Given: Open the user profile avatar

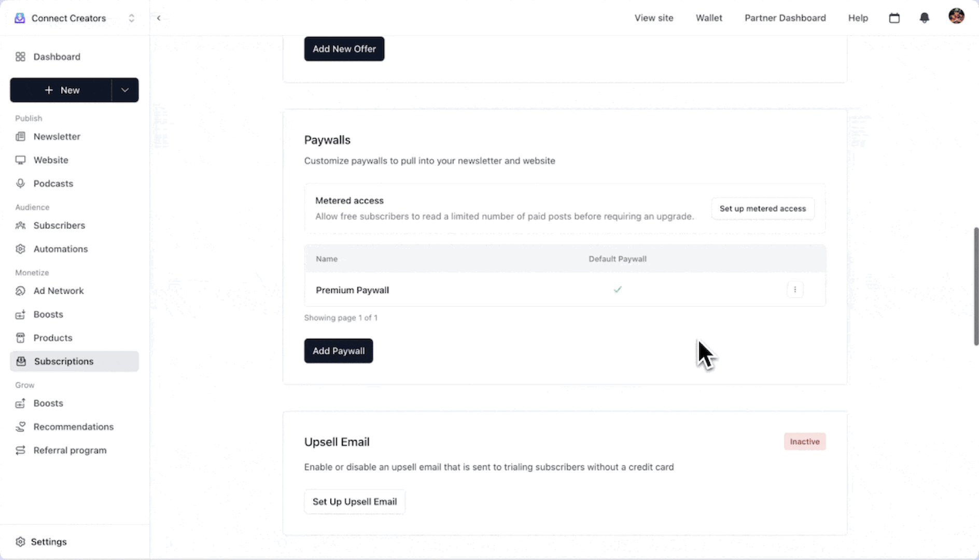Looking at the screenshot, I should [x=956, y=17].
